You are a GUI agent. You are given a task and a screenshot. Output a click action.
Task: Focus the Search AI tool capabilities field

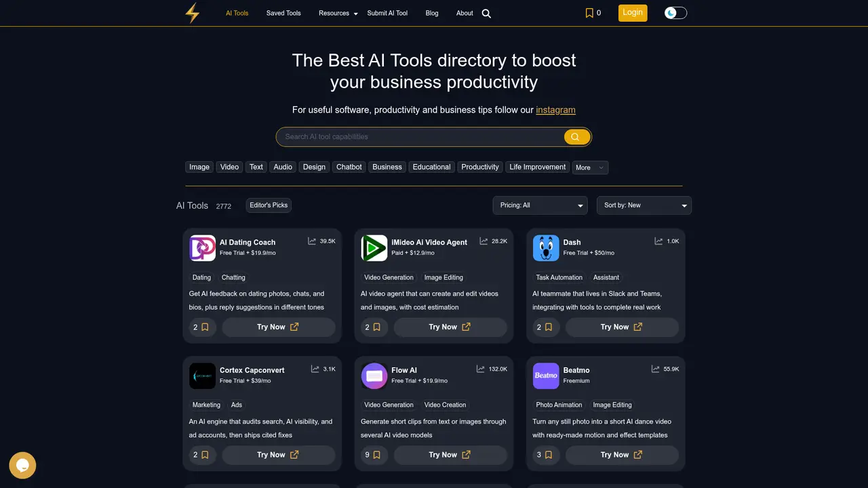point(420,137)
